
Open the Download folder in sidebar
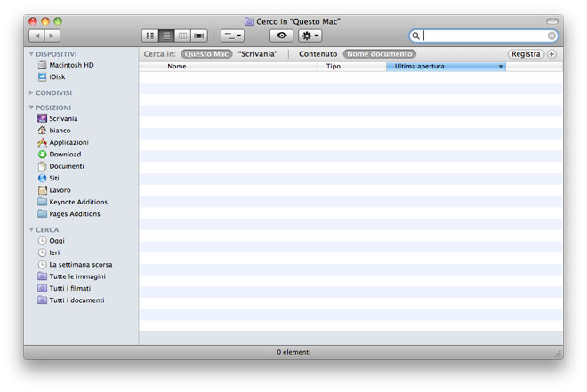(65, 155)
